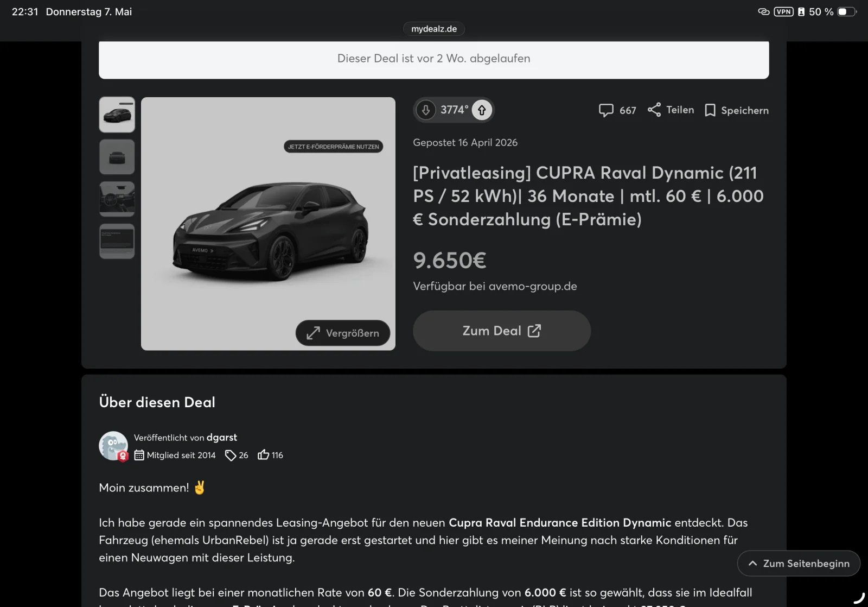Click the deal title '[Privatleasing] CUPRA Raval Dynamic'
Image resolution: width=868 pixels, height=607 pixels.
coord(589,196)
